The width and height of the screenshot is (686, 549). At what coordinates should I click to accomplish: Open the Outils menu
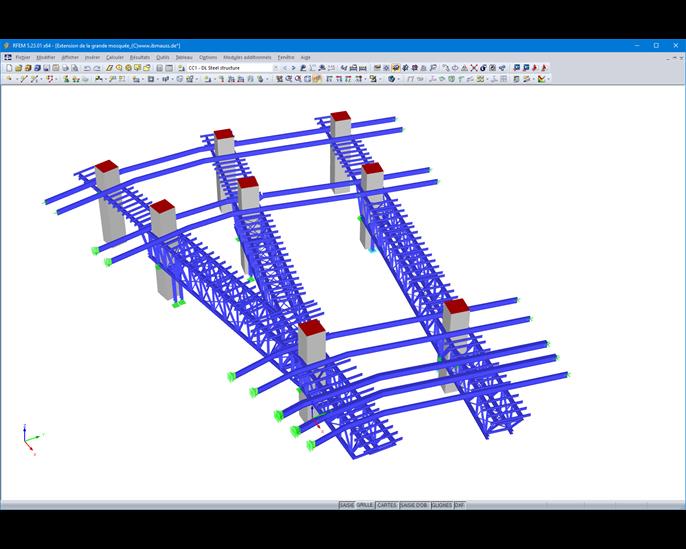tap(163, 57)
